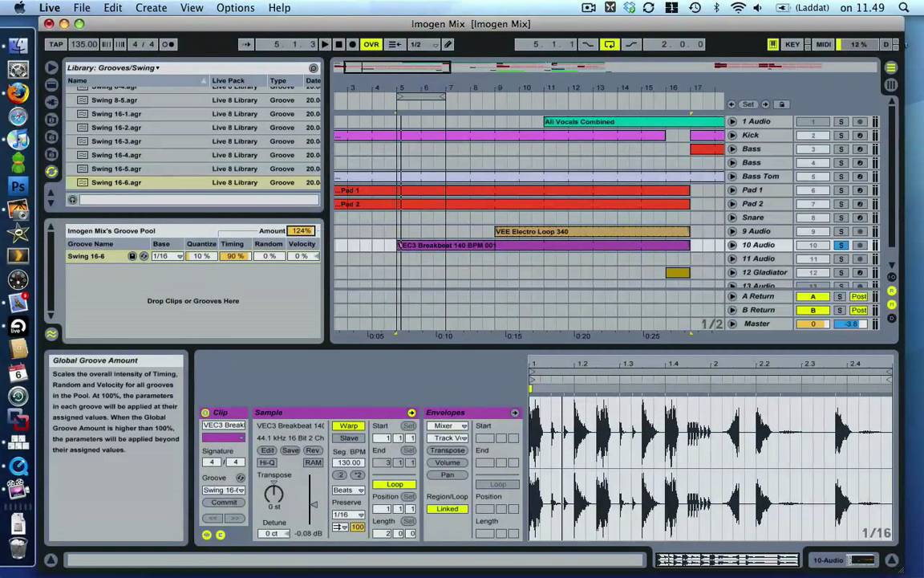
Task: Show Sample box arrow icon
Action: tap(411, 413)
